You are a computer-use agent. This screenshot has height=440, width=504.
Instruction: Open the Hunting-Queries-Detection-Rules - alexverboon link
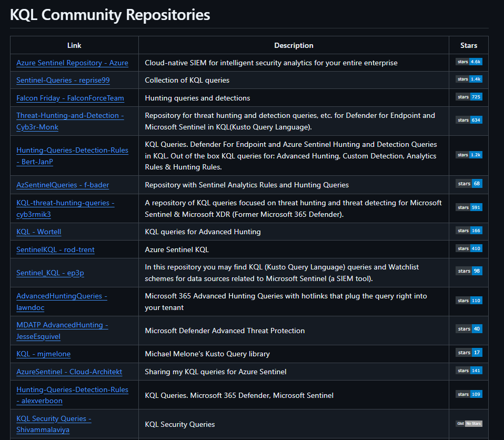(72, 395)
